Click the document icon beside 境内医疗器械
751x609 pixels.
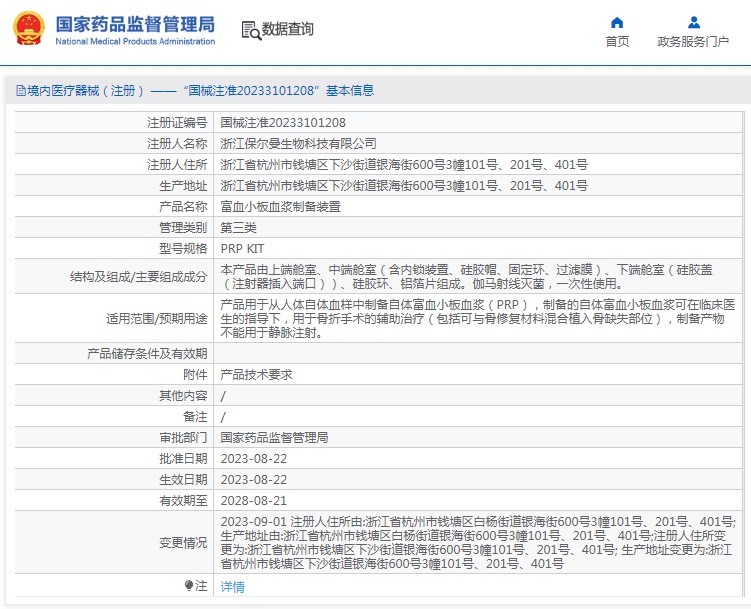point(21,90)
